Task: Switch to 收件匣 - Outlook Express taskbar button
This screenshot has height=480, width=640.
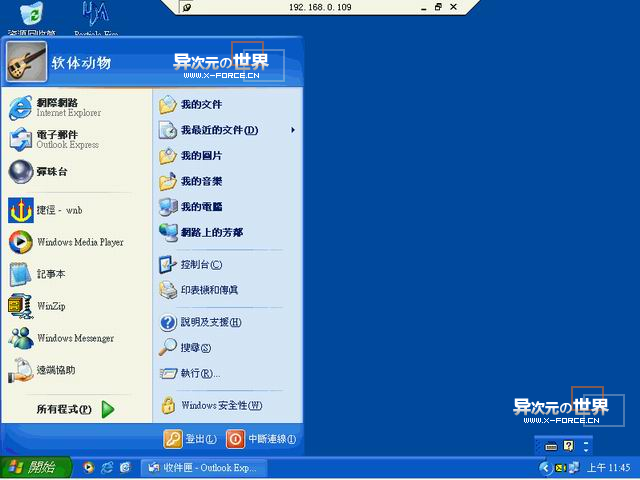Action: coord(204,468)
